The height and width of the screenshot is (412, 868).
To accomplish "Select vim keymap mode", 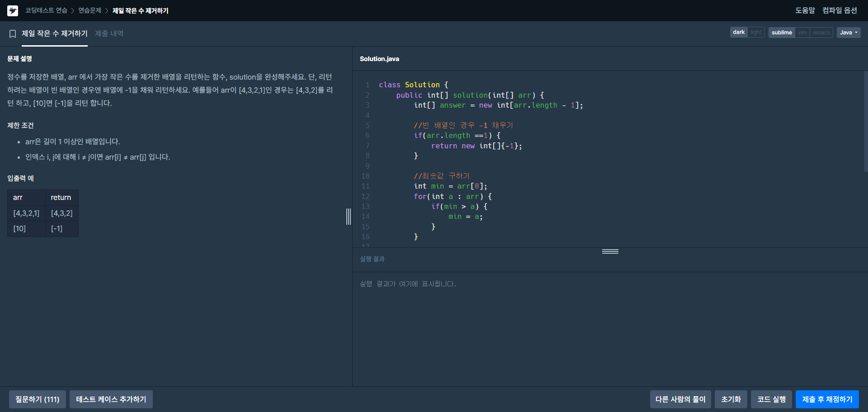I will (802, 33).
